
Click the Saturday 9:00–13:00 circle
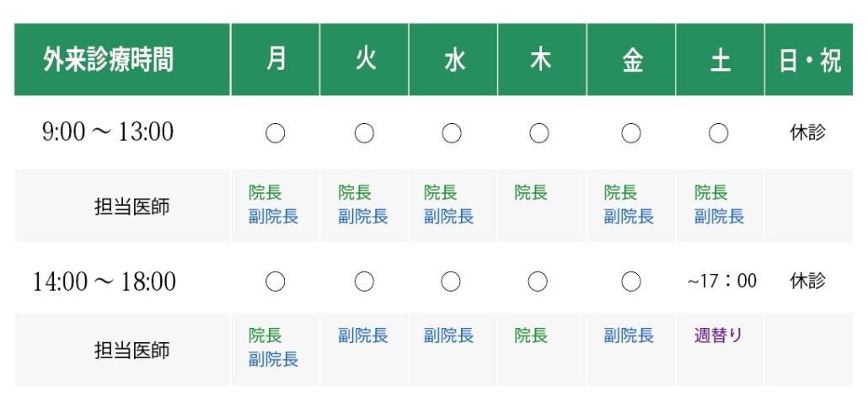[x=719, y=133]
